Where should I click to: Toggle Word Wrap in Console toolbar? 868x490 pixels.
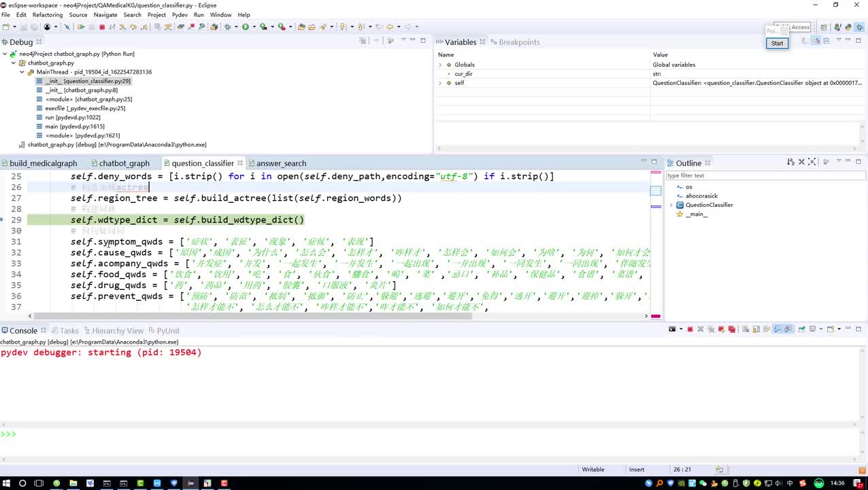[x=766, y=329]
